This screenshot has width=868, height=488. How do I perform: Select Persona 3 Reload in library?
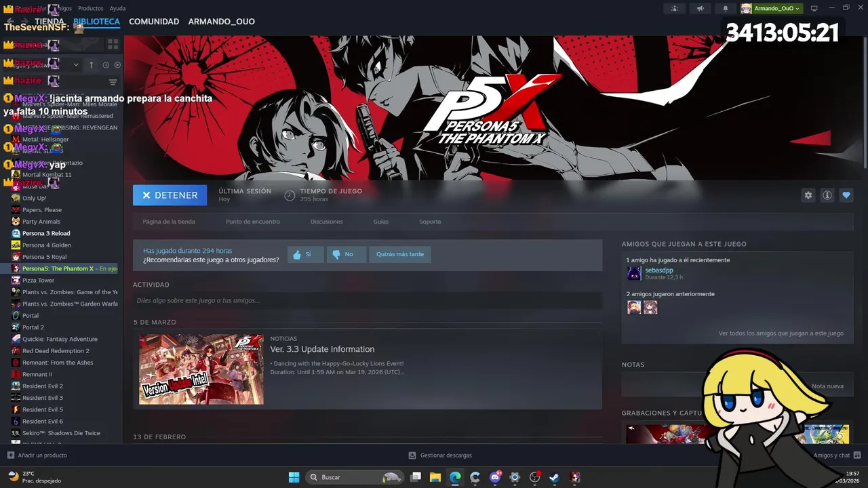click(x=46, y=233)
